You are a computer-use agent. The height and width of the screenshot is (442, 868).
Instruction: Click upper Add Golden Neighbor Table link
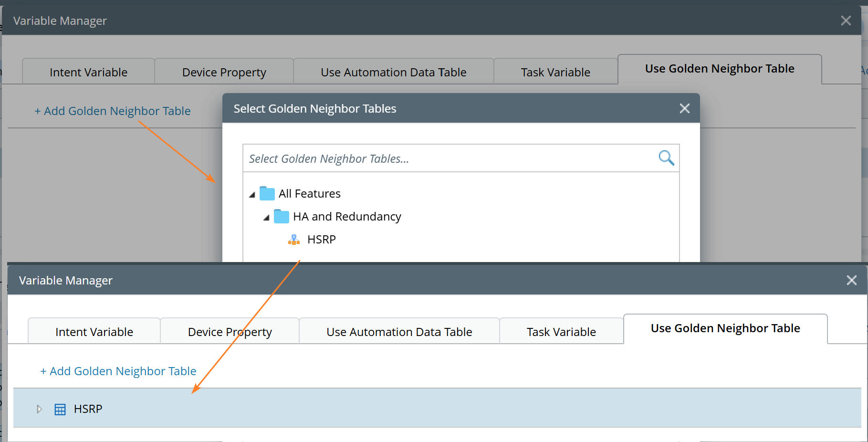pyautogui.click(x=113, y=111)
